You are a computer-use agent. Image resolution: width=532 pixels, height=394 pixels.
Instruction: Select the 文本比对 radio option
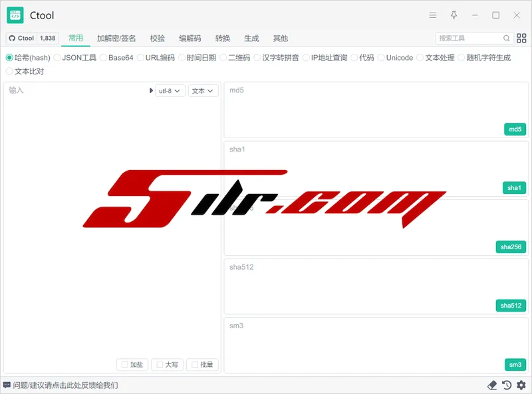pyautogui.click(x=25, y=72)
